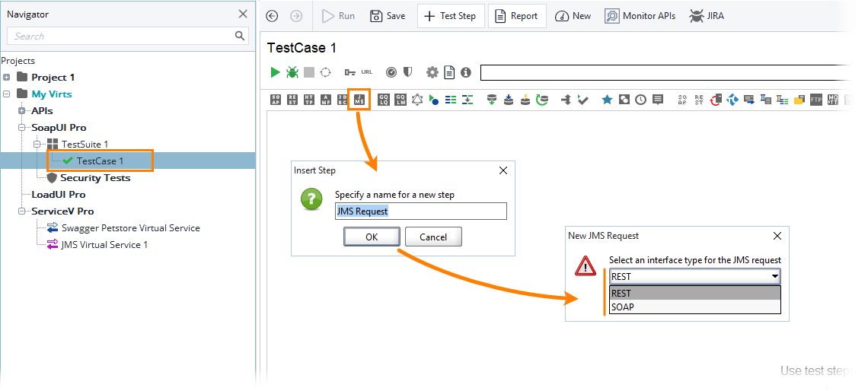Image resolution: width=868 pixels, height=391 pixels.
Task: Run the test case with green play icon
Action: coord(275,72)
